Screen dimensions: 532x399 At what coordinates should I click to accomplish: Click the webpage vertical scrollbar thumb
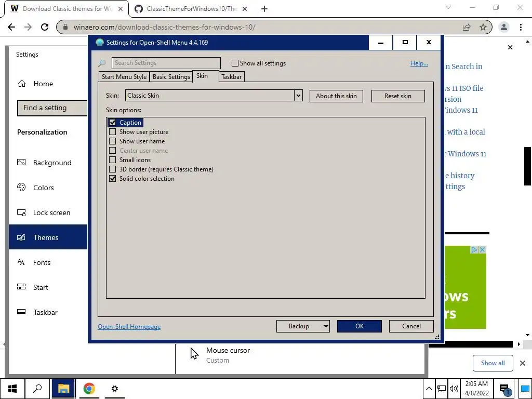[528, 166]
